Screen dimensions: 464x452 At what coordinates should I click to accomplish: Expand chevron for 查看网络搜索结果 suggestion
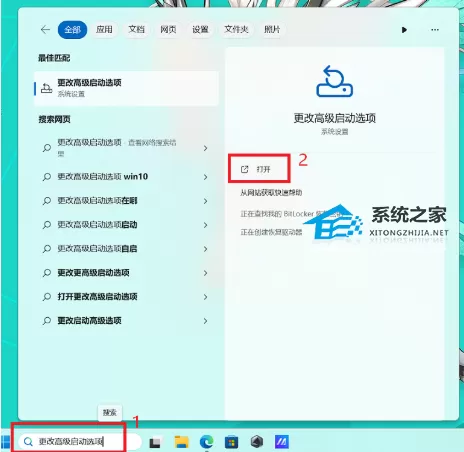(206, 148)
